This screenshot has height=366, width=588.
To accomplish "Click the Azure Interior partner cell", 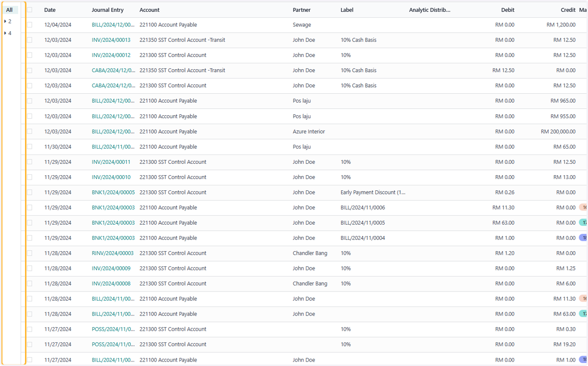I will click(309, 131).
